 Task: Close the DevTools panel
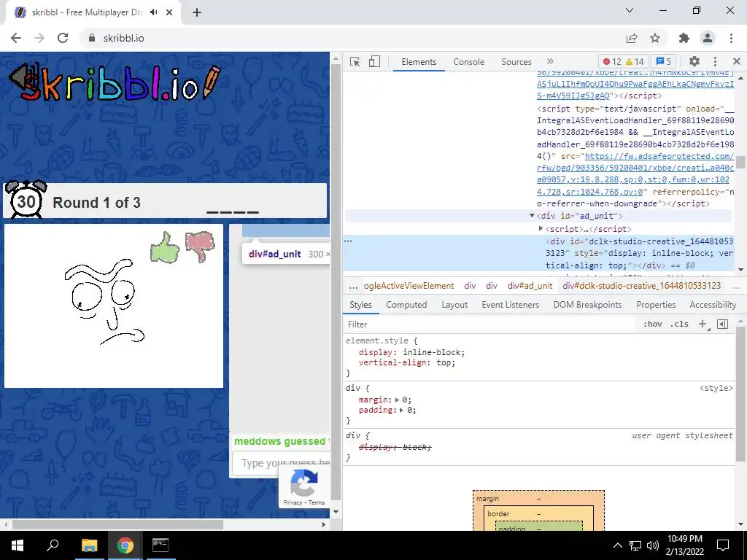click(737, 61)
